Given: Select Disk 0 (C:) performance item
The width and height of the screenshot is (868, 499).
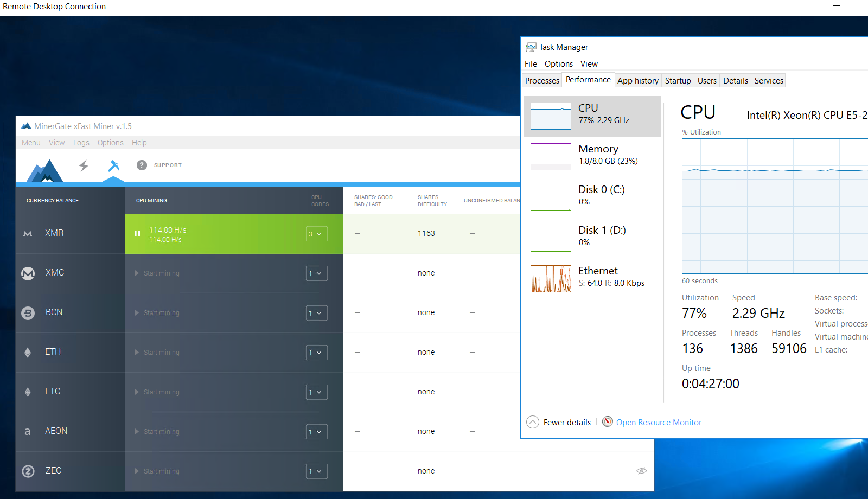Looking at the screenshot, I should click(592, 197).
